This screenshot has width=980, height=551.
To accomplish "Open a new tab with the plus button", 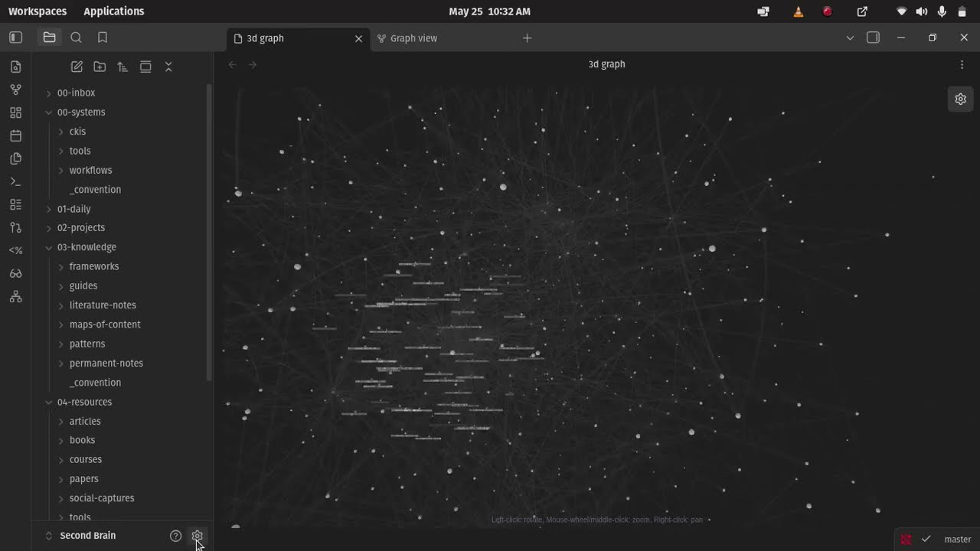I will [527, 38].
